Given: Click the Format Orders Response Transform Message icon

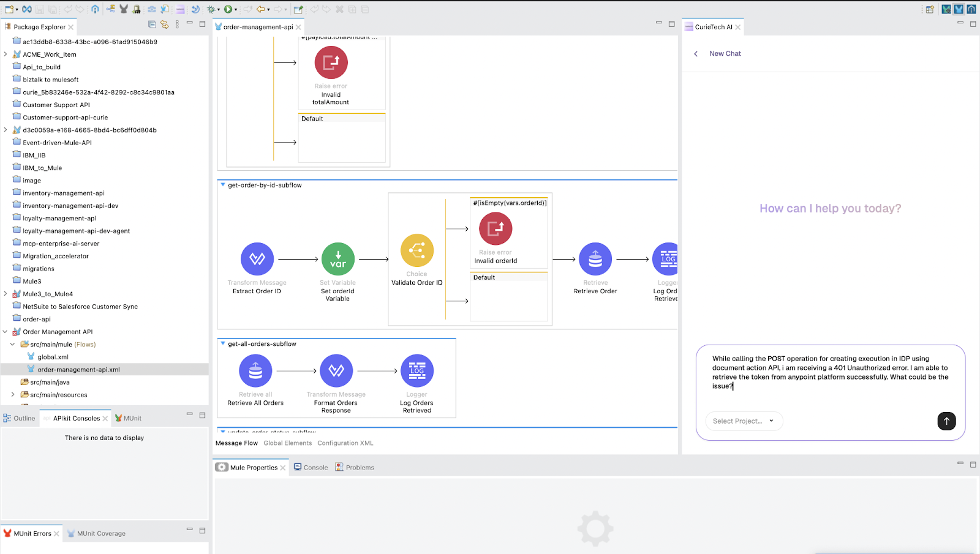Looking at the screenshot, I should click(336, 370).
